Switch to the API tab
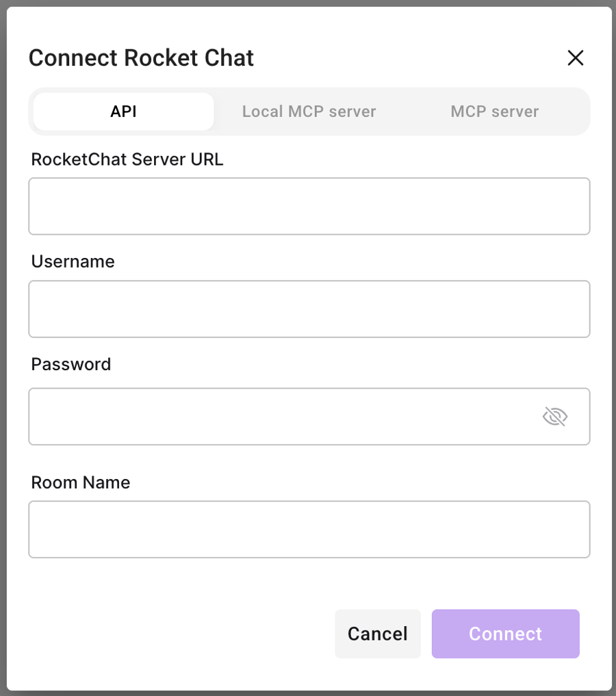The image size is (616, 696). click(x=124, y=112)
